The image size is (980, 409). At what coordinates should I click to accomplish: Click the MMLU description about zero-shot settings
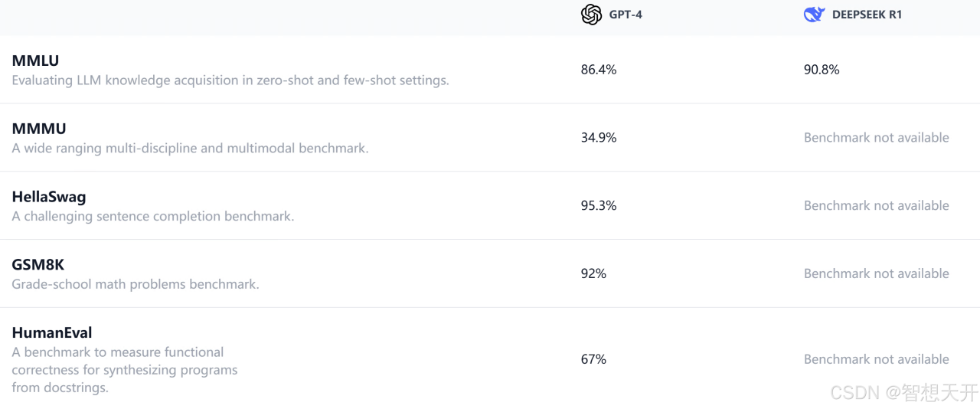pyautogui.click(x=230, y=80)
